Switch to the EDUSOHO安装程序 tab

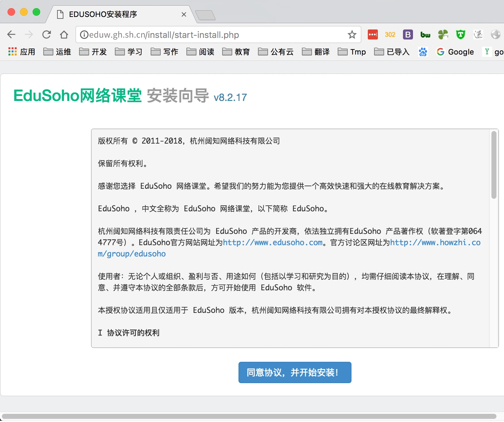pos(116,14)
